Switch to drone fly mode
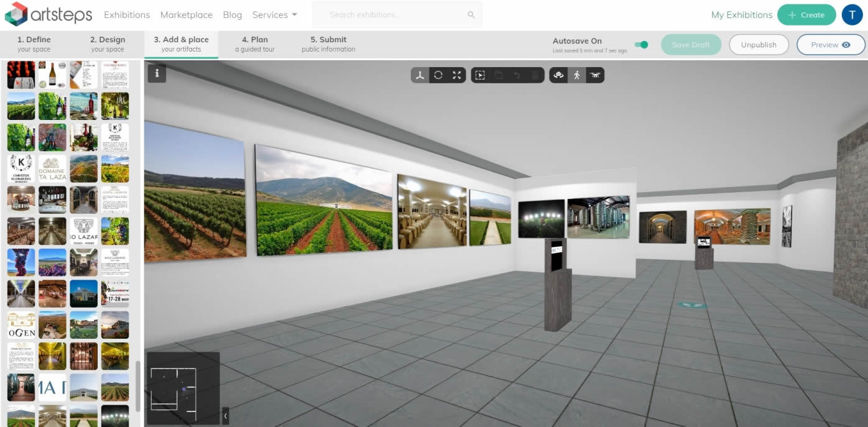The height and width of the screenshot is (427, 868). (x=595, y=75)
